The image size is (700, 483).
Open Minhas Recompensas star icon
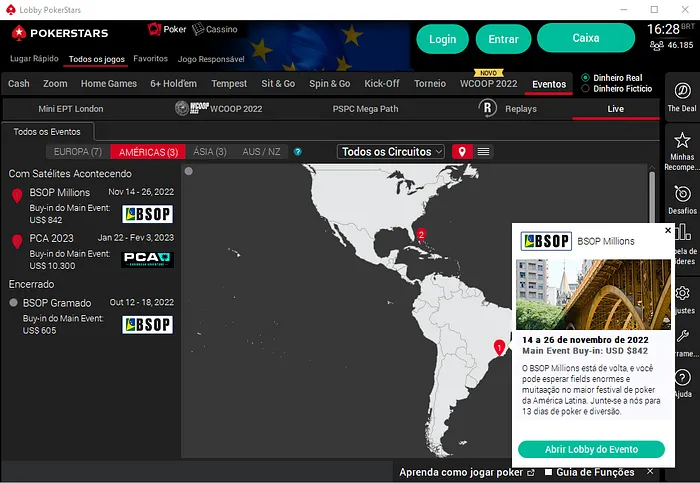[x=682, y=140]
